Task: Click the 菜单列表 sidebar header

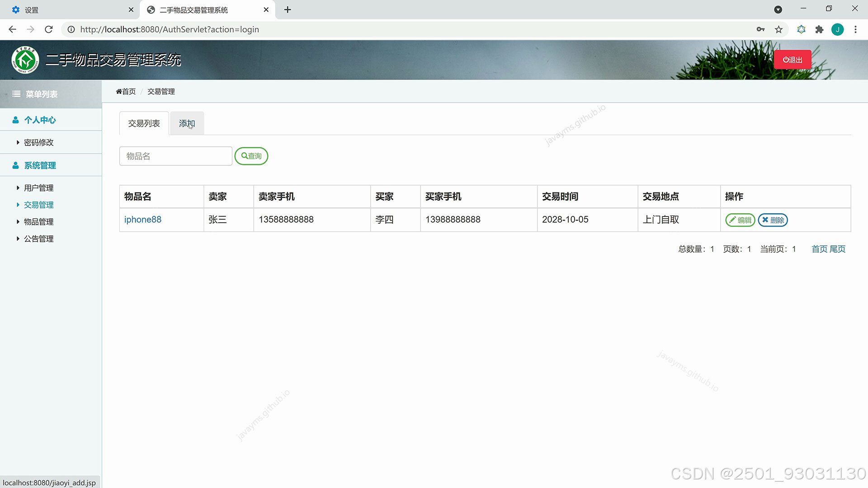Action: click(x=51, y=94)
